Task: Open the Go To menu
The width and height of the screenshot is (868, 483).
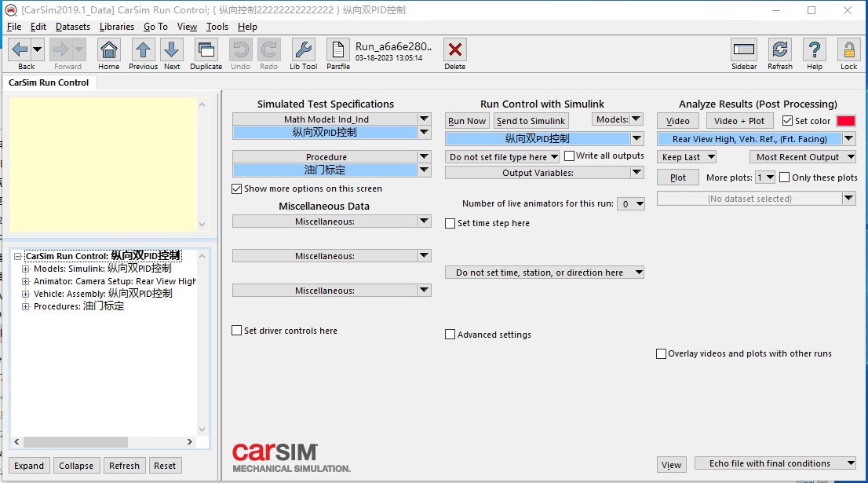Action: pos(155,27)
